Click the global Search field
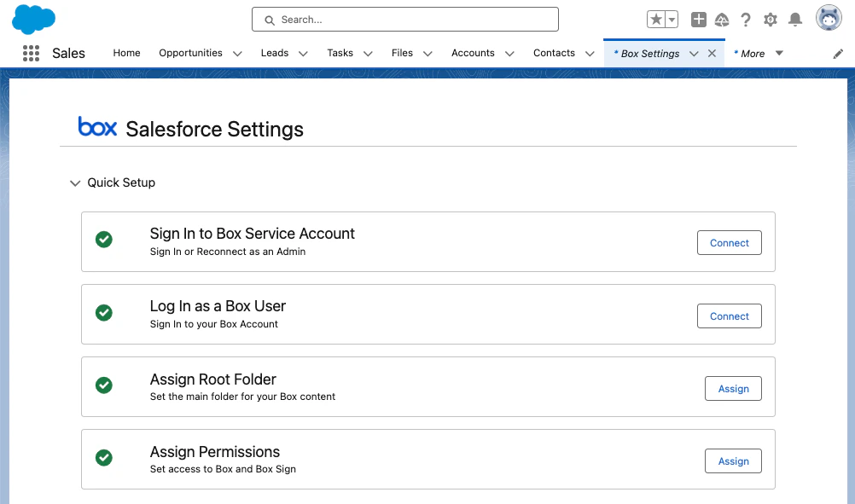Screen dimensions: 855x504 click(405, 20)
